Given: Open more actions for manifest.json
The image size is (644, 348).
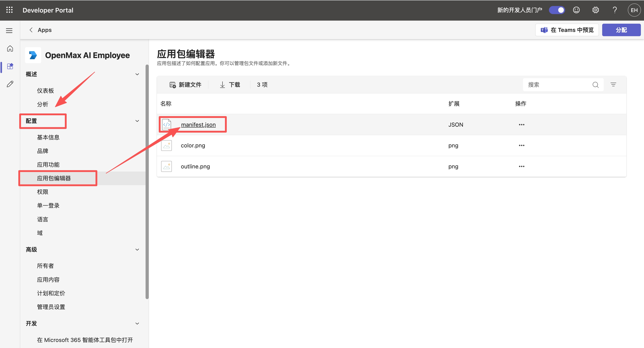Looking at the screenshot, I should click(x=521, y=125).
